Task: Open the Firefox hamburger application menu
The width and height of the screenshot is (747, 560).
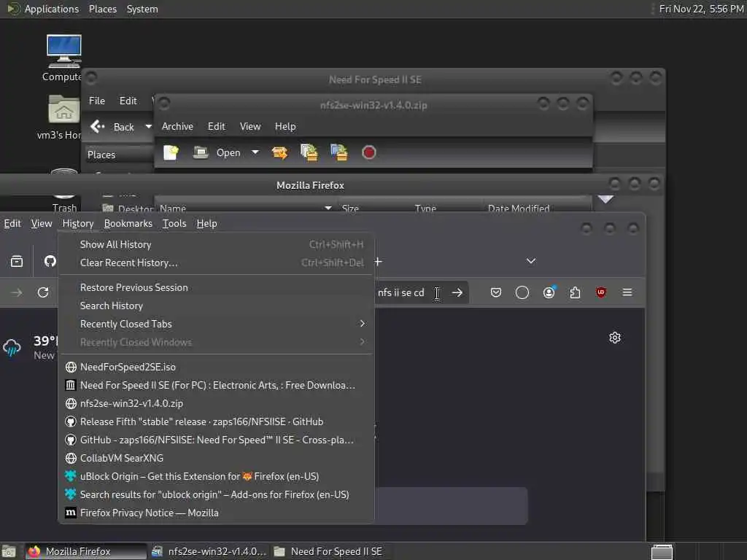Action: [x=627, y=292]
